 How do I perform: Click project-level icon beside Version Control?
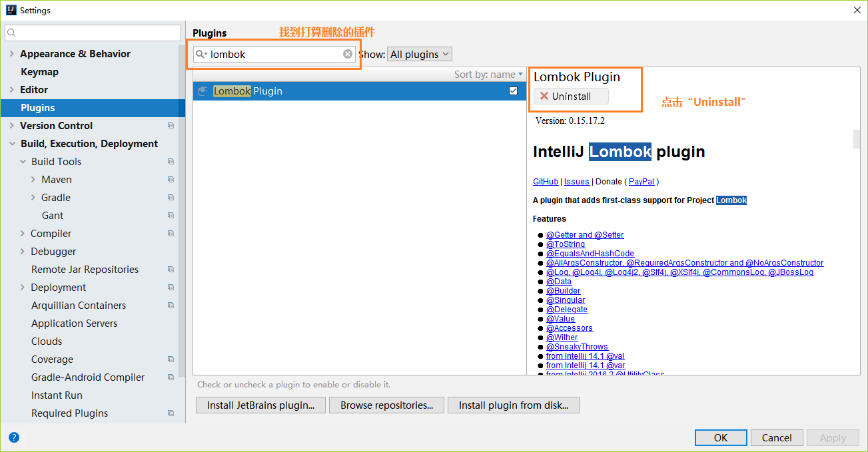171,126
